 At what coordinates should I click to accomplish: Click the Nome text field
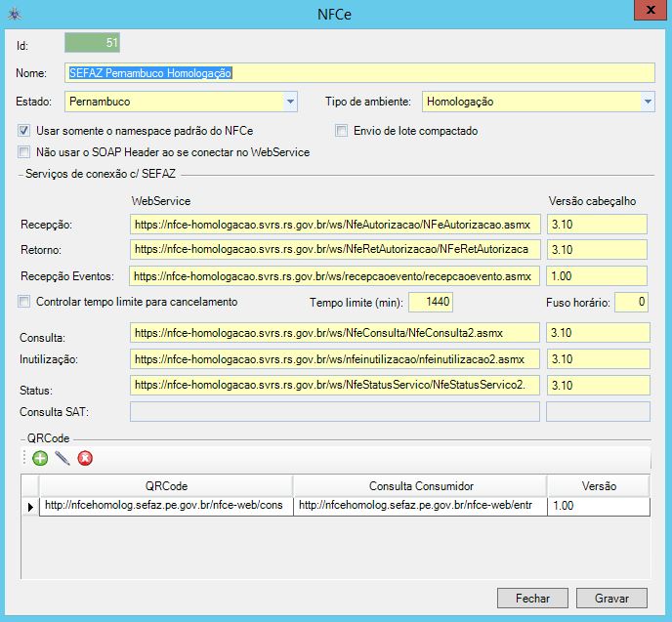point(358,73)
